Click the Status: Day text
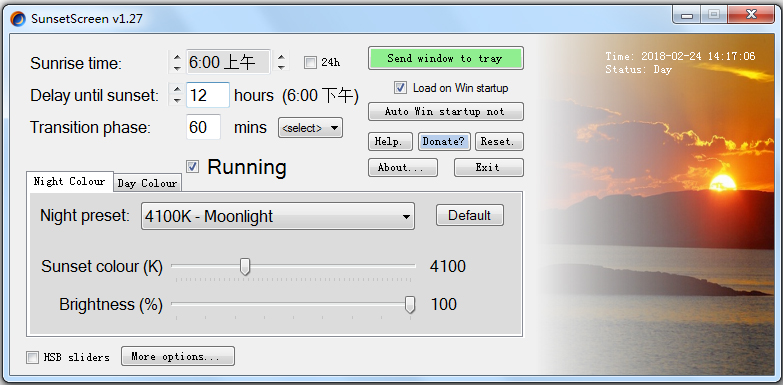The image size is (783, 385). click(x=638, y=69)
